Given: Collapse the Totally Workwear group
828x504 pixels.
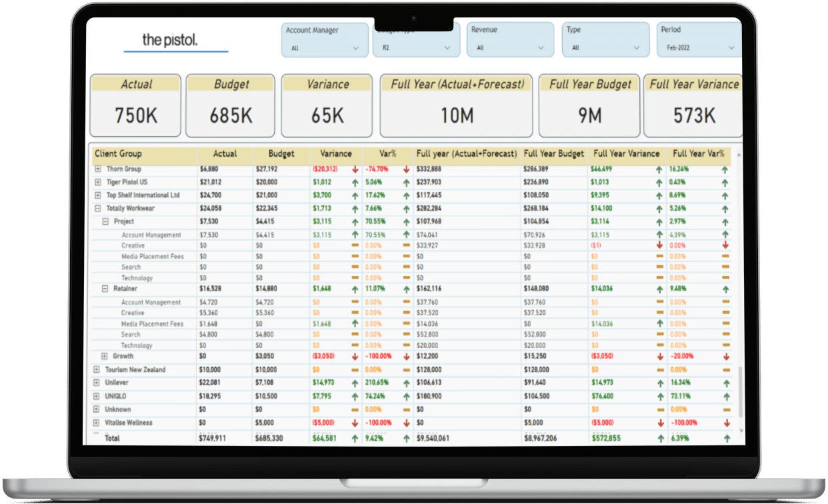Looking at the screenshot, I should 97,209.
